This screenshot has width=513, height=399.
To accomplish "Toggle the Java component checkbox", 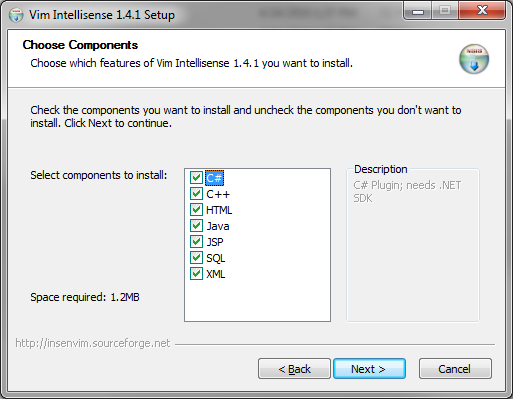I will (x=196, y=226).
